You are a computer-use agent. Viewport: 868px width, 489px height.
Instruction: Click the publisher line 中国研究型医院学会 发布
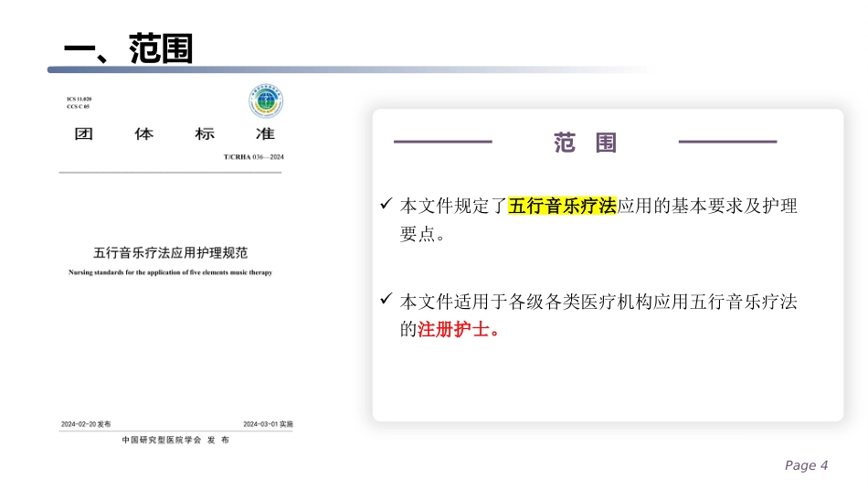pyautogui.click(x=175, y=440)
